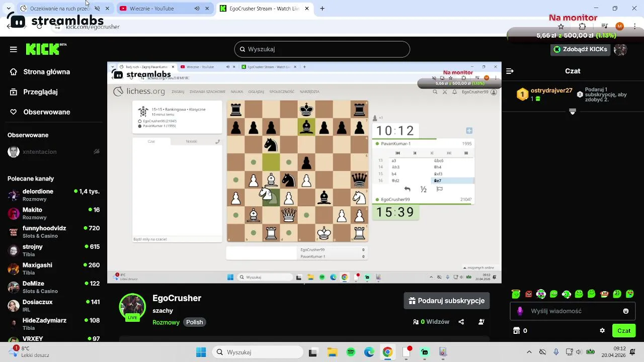This screenshot has height=362, width=644.
Task: Open the chat shop icon
Action: 516,331
